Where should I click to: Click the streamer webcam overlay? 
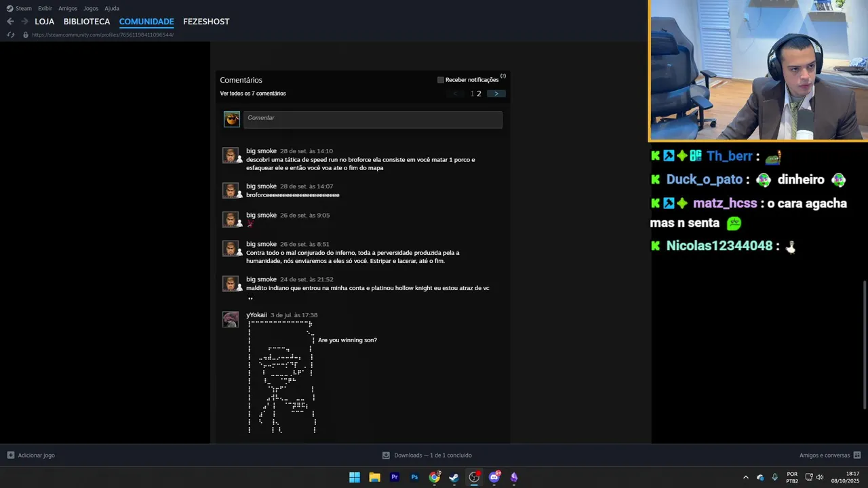758,70
